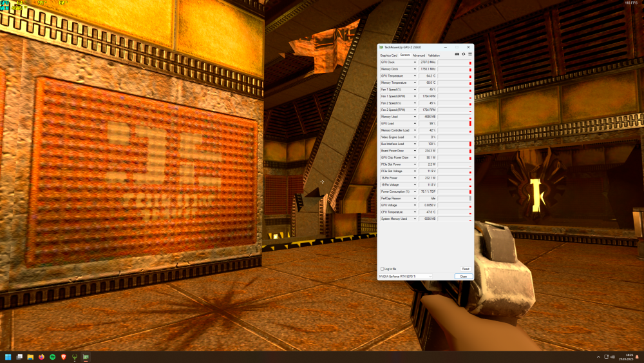The image size is (644, 363).
Task: Open the Fan 2 Speed (%) dropdown
Action: point(415,103)
